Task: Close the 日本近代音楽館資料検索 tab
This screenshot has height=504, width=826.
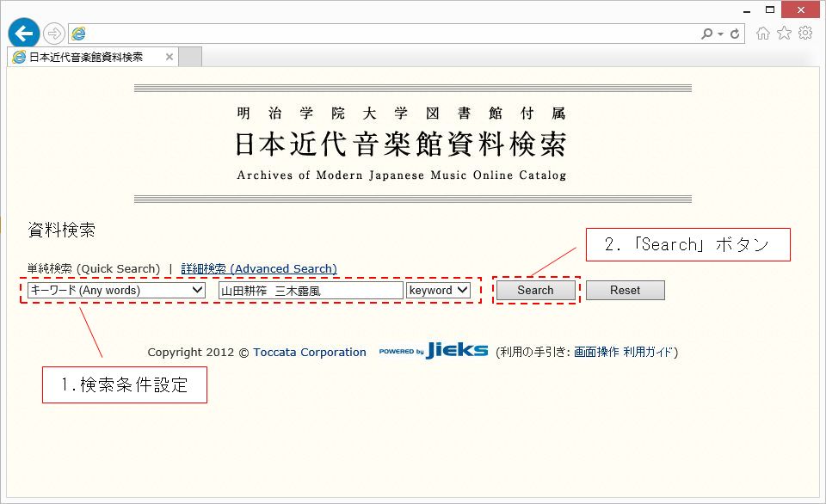Action: tap(170, 58)
